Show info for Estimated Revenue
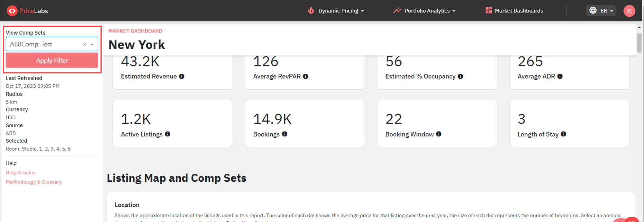The image size is (644, 222). 182,76
